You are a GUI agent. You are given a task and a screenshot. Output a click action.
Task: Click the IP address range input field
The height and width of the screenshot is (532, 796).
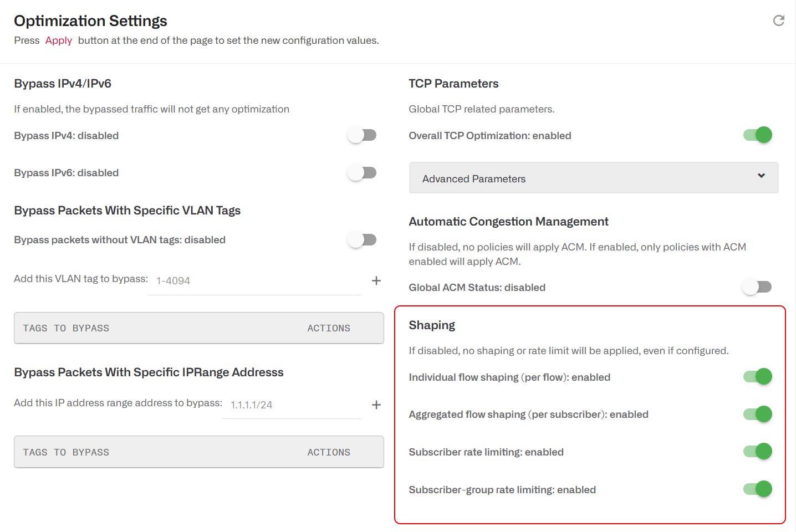point(292,405)
